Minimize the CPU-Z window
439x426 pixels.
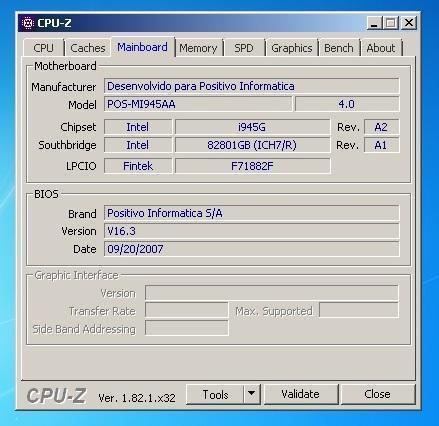coord(374,23)
